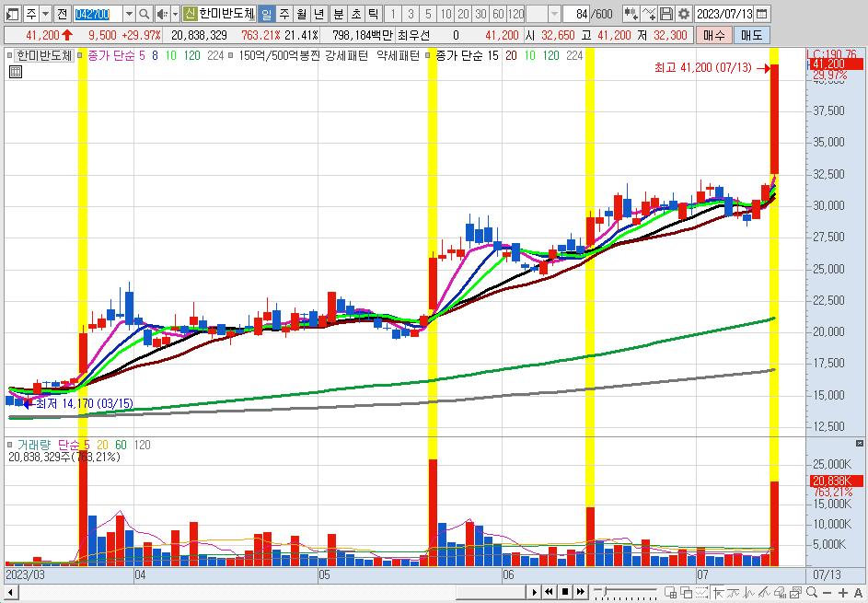
Task: Click the plus zoom-in icon at bottom
Action: 842,592
